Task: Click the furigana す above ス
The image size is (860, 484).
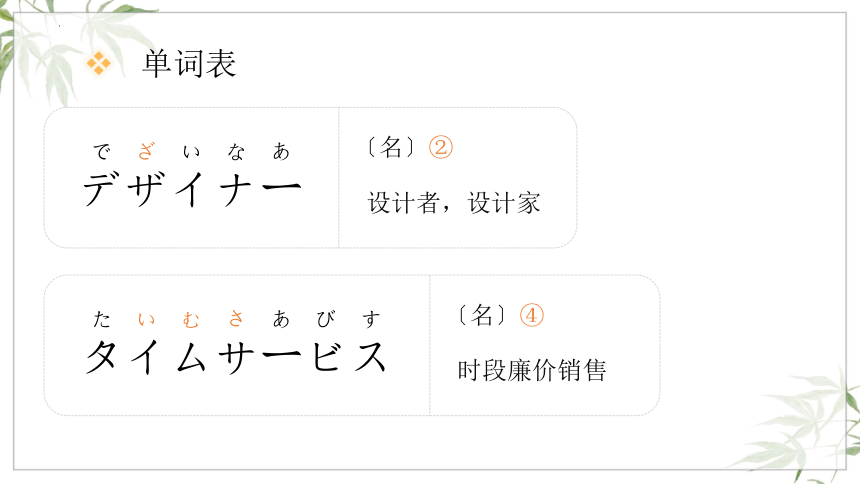Action: (371, 319)
